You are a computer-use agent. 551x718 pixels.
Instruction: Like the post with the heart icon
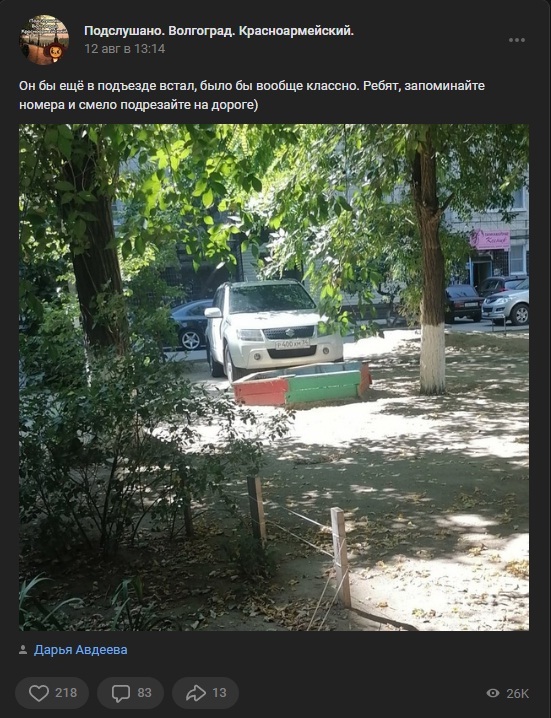pyautogui.click(x=39, y=693)
